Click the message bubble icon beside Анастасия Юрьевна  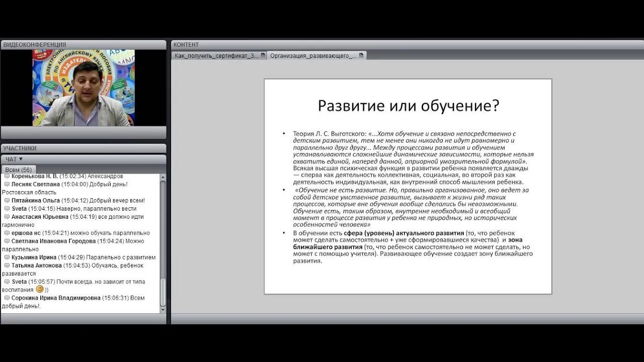[x=7, y=217]
